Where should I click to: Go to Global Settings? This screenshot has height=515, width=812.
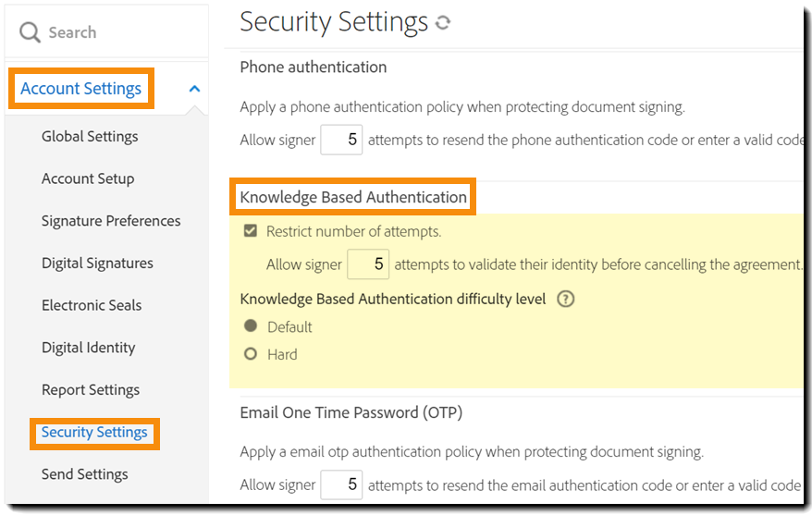coord(90,137)
